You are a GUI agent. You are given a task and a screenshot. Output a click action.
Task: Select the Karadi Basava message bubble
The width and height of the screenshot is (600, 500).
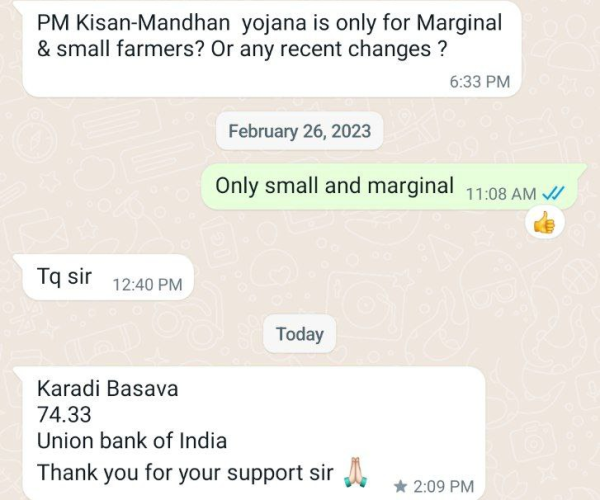(x=251, y=433)
